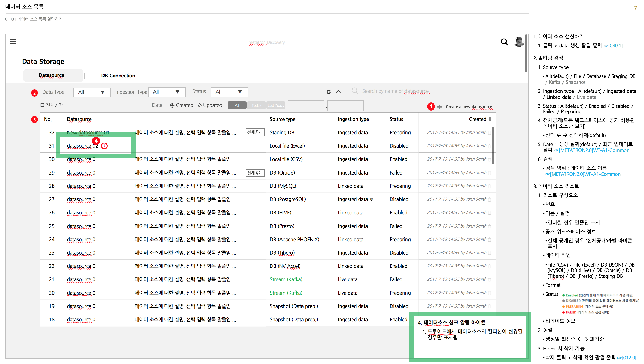Viewport: 644px width, 364px height.
Task: Select the Today date range button
Action: click(x=256, y=105)
